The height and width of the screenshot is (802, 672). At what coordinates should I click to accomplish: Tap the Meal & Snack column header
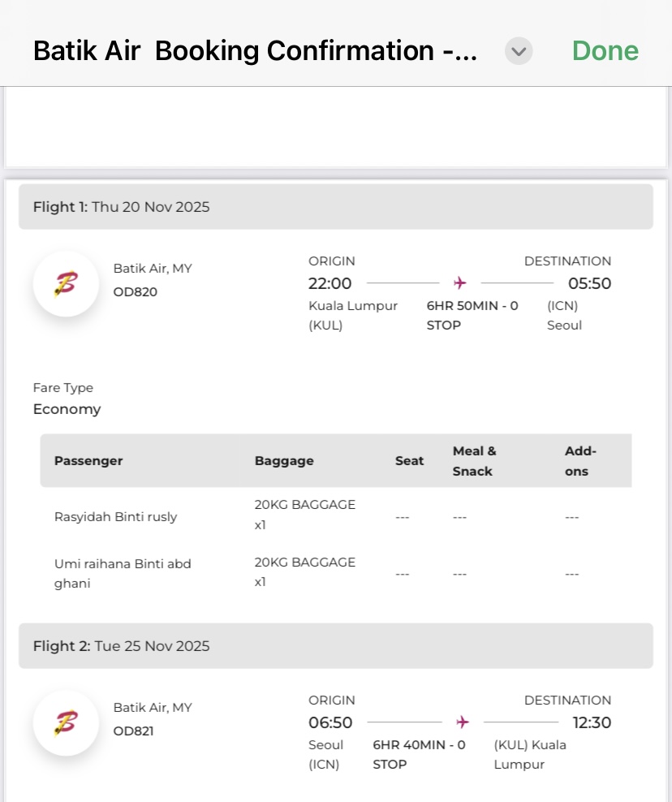pos(474,461)
